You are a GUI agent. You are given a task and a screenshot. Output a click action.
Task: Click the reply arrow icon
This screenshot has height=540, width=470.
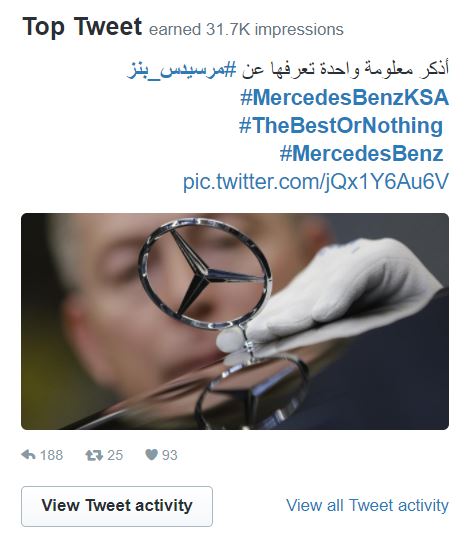point(28,455)
